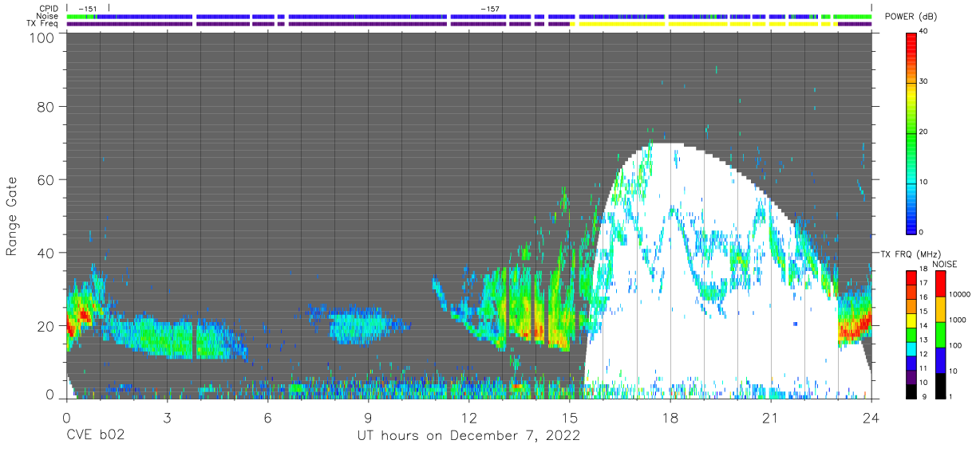Click the x-axis tick label '9'

pos(368,417)
